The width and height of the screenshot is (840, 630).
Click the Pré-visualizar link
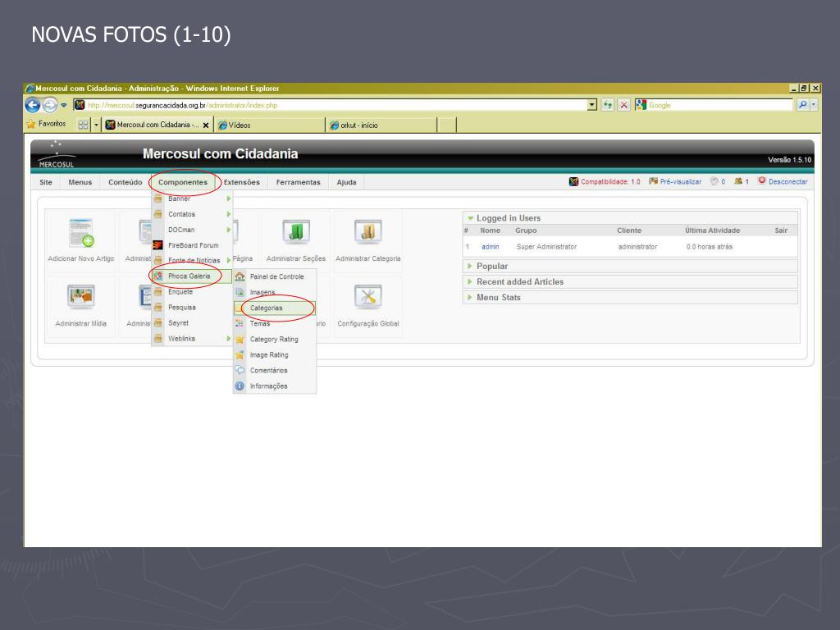(x=675, y=181)
